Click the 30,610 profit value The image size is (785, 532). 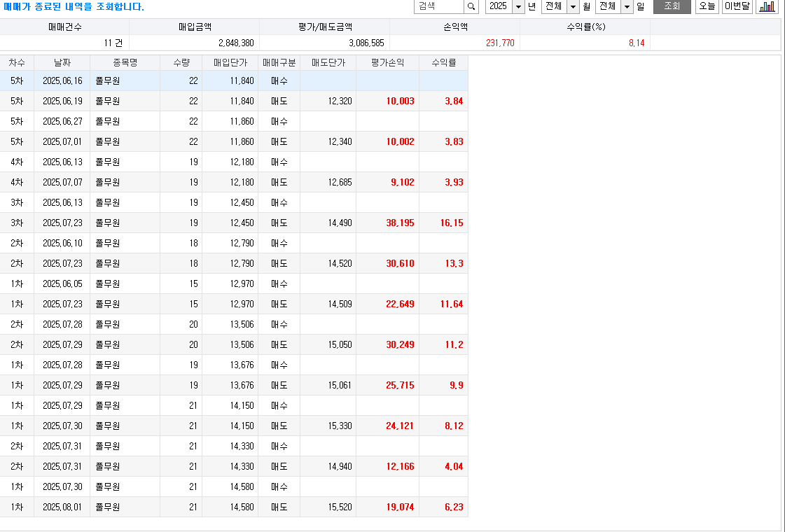(400, 263)
